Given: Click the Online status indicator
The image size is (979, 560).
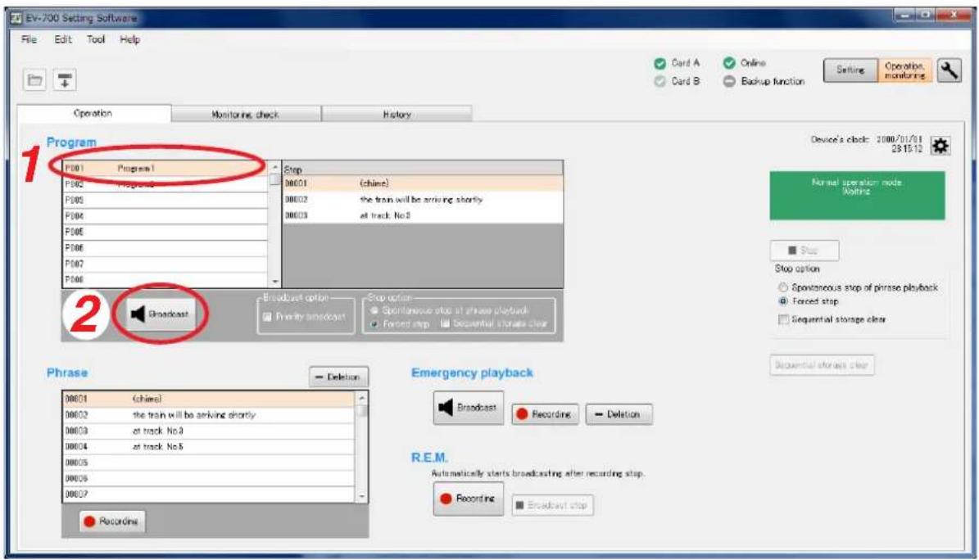Looking at the screenshot, I should [x=744, y=63].
